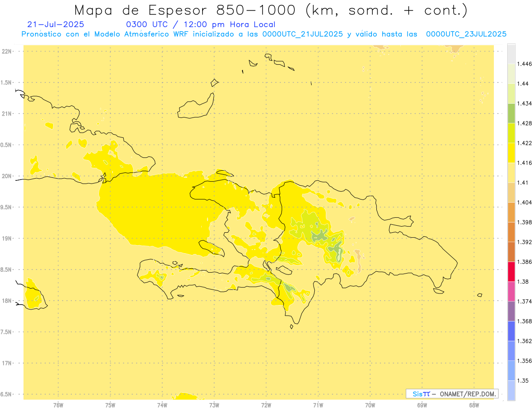Click the '22N' latitude label
The height and width of the screenshot is (411, 532).
click(x=6, y=51)
